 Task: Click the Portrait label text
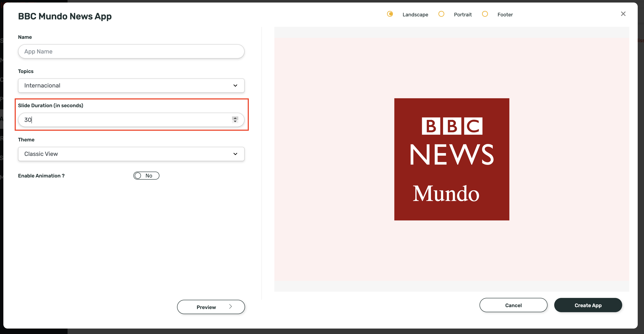463,15
